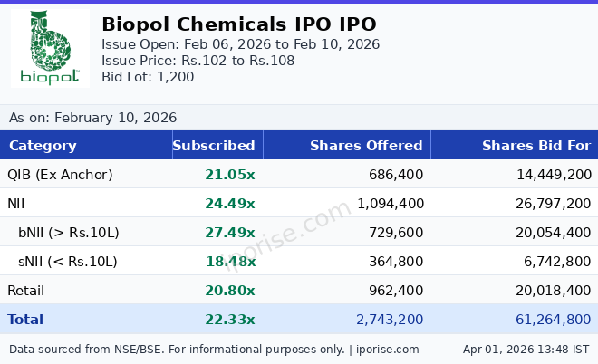Click the NII category row label
598x364 pixels.
(18, 204)
